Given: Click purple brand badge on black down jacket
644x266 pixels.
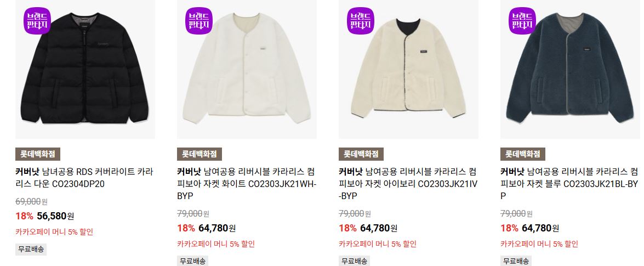Looking at the screenshot, I should click(37, 21).
